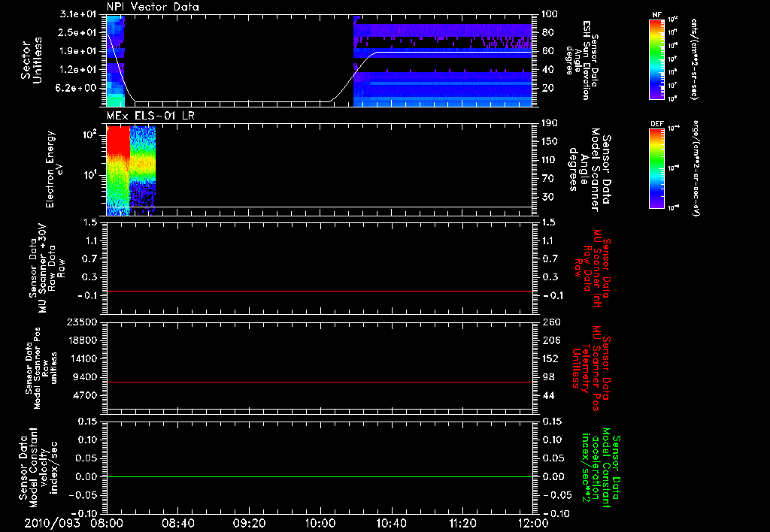
Task: Click the '6.2e+00' Sector tick label
Action: tap(77, 89)
